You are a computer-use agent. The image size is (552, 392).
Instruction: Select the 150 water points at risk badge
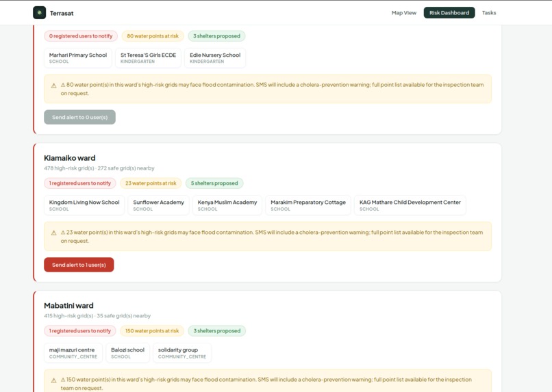point(152,331)
